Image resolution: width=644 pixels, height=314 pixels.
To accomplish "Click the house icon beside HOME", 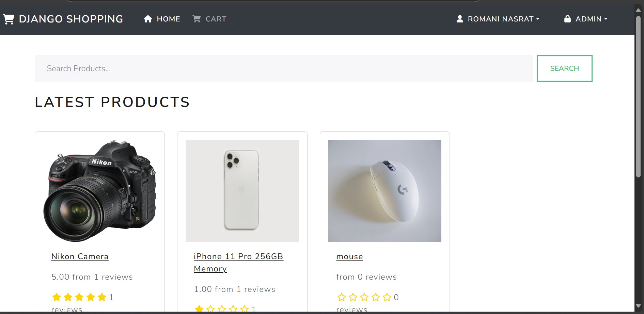I will (x=148, y=19).
